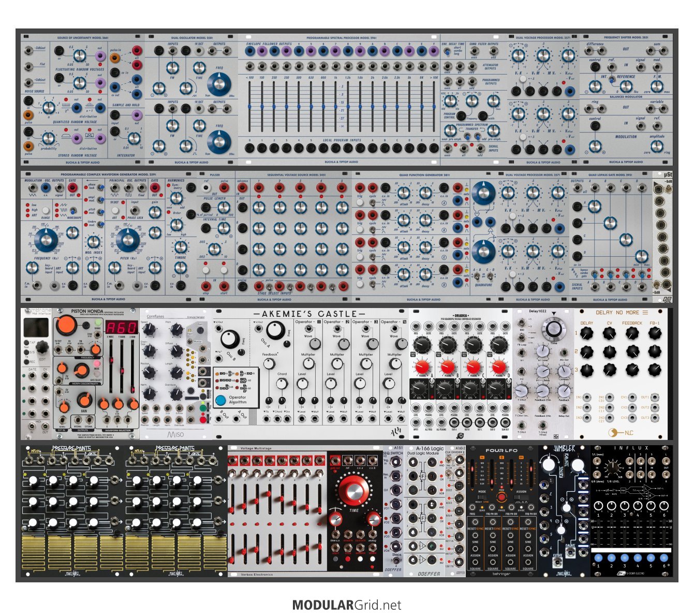This screenshot has width=694, height=616.
Task: Click the Lowpass knob on Delay1022
Action: (564, 371)
